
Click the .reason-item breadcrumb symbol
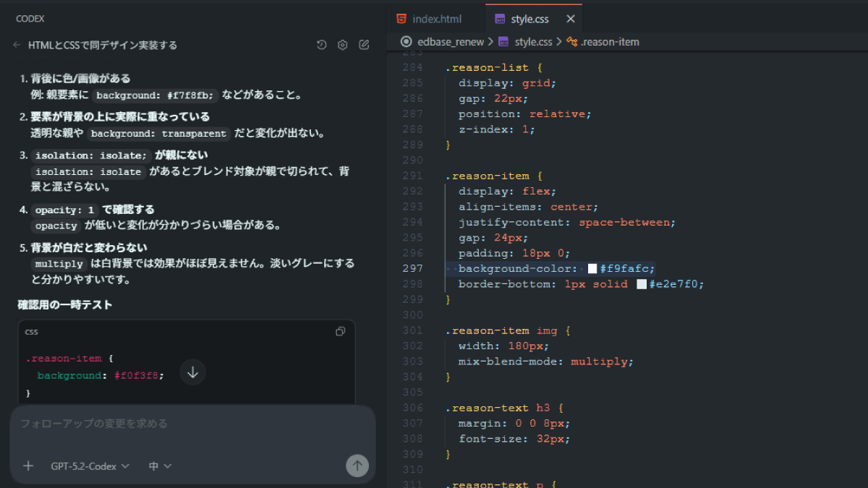click(609, 42)
